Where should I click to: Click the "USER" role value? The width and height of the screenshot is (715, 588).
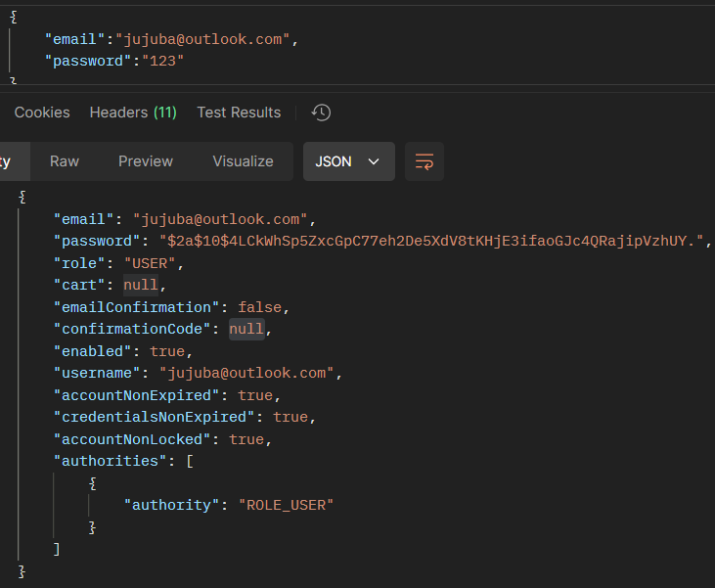pos(150,263)
